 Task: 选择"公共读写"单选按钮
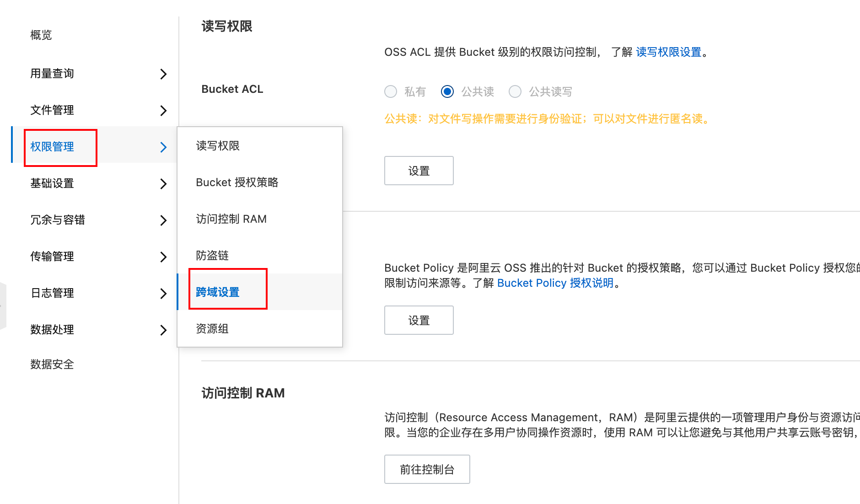(x=515, y=91)
